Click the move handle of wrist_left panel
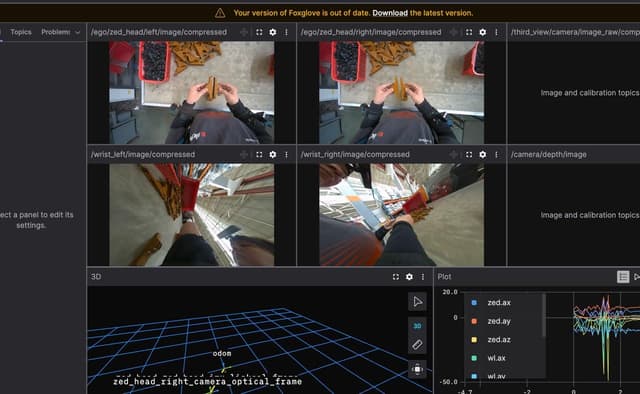 [244, 154]
